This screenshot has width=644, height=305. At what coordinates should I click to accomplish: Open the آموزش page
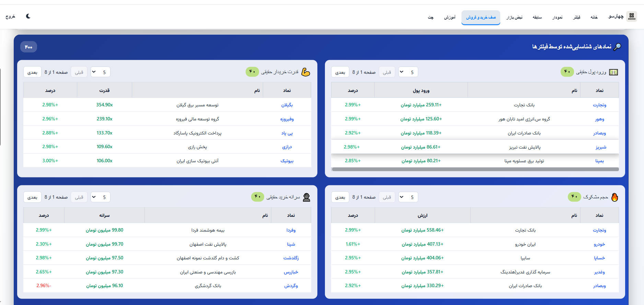pyautogui.click(x=449, y=17)
